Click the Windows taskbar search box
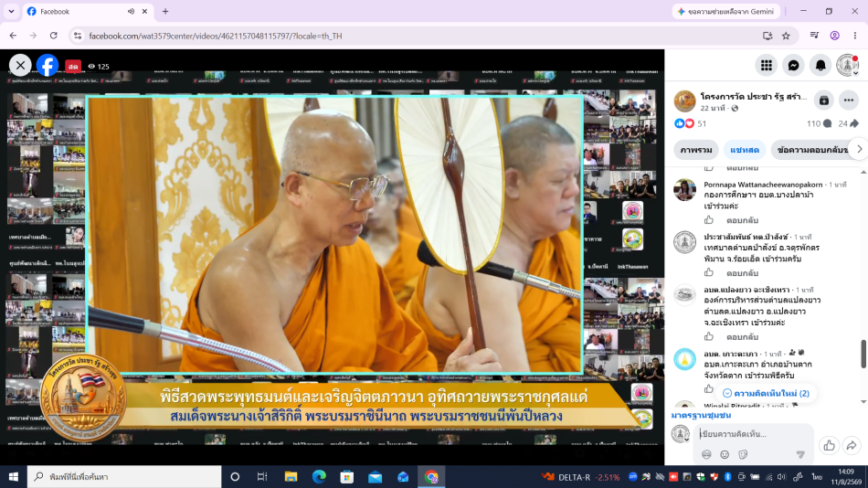This screenshot has width=868, height=488. (124, 476)
